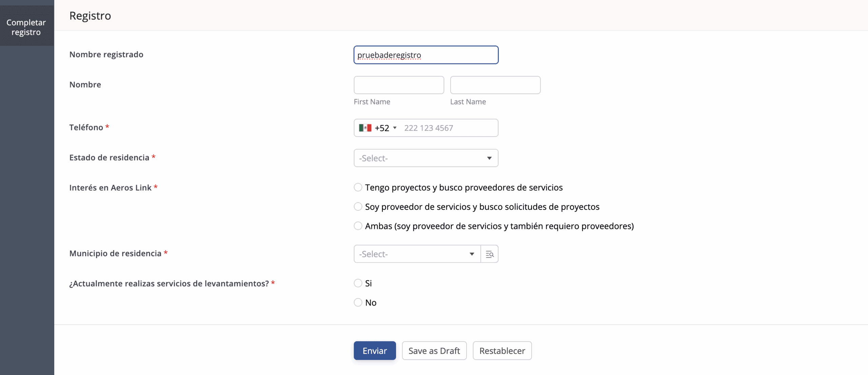
Task: Select 'No' for levantamientos services
Action: (x=358, y=302)
